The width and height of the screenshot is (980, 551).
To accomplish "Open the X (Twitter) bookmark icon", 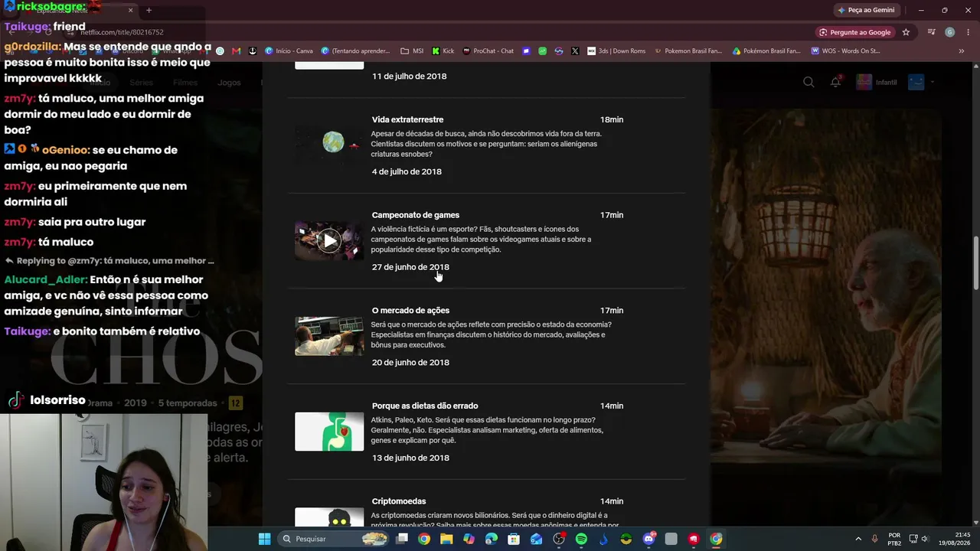I will (575, 51).
